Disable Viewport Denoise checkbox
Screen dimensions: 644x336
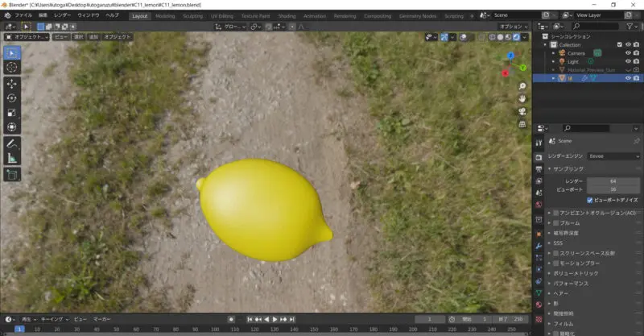coord(590,201)
